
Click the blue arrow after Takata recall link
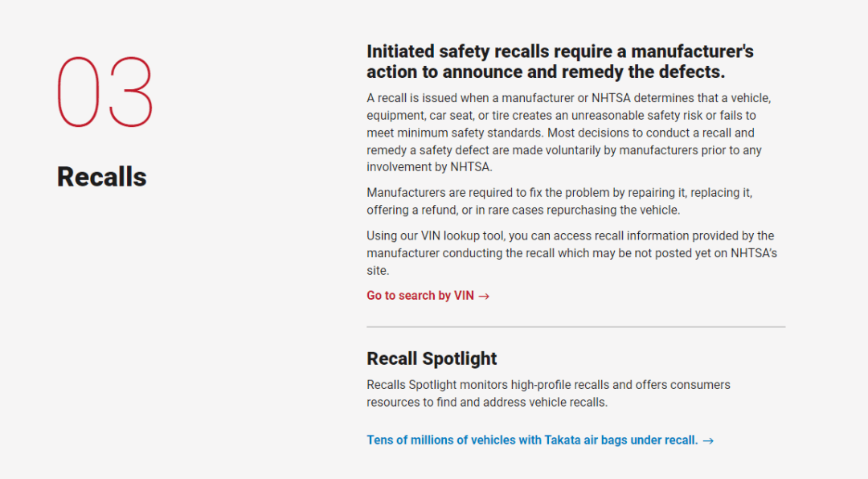point(708,440)
